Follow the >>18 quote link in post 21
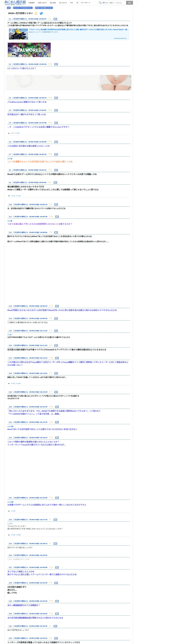The image size is (194, 644). pos(10,427)
